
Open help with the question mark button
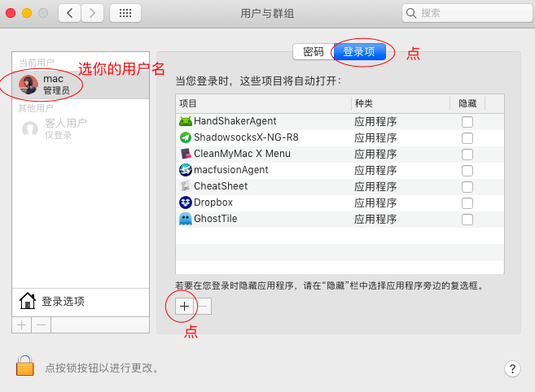(x=512, y=368)
